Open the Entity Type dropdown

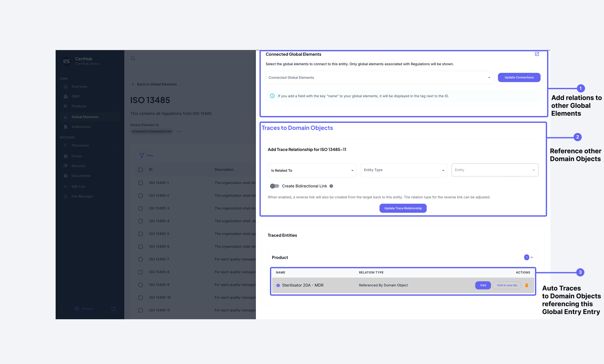coord(404,170)
